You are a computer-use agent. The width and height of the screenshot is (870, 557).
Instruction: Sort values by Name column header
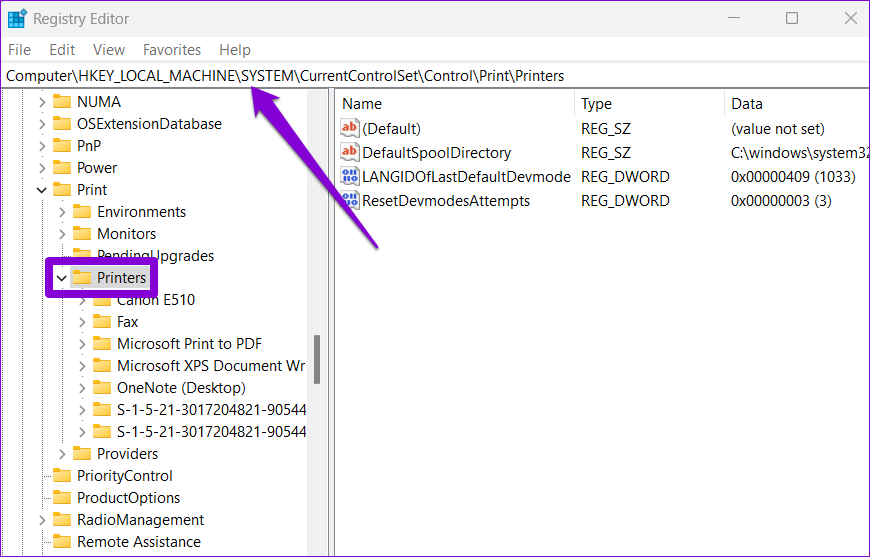point(455,104)
